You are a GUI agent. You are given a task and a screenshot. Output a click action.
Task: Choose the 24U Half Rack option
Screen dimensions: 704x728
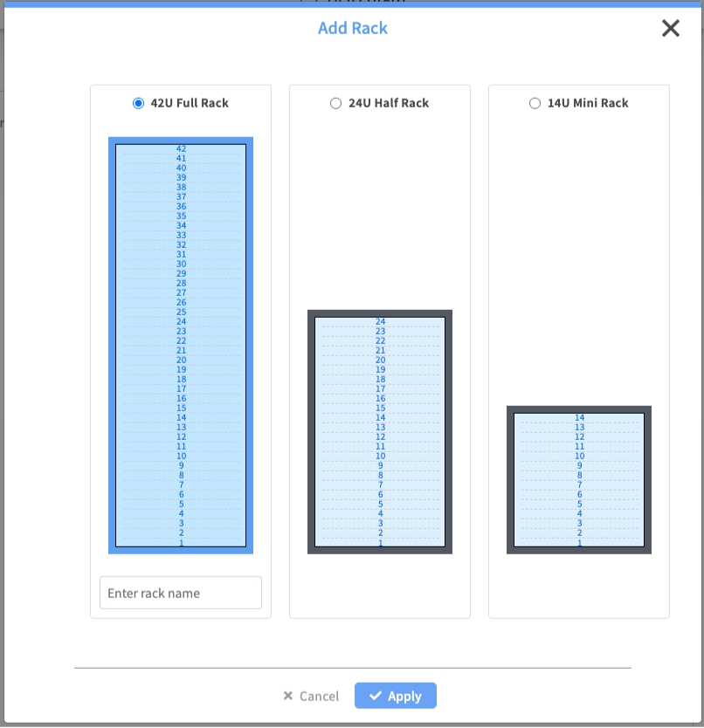pyautogui.click(x=336, y=103)
